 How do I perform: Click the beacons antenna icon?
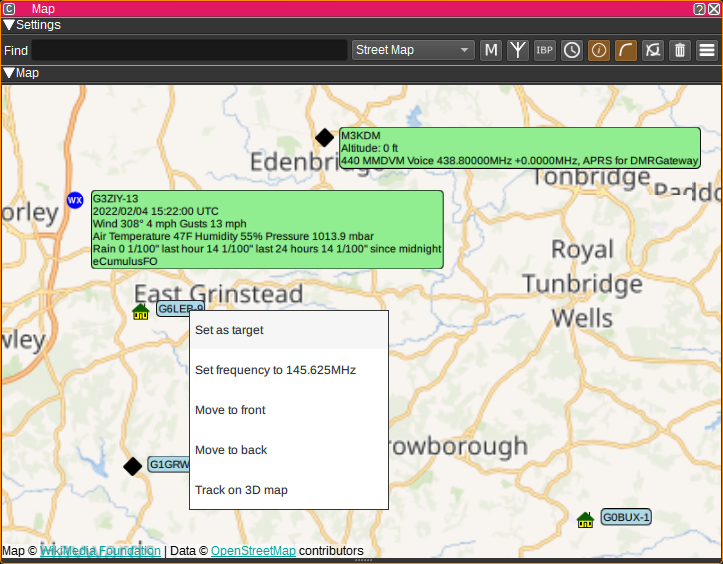[518, 50]
